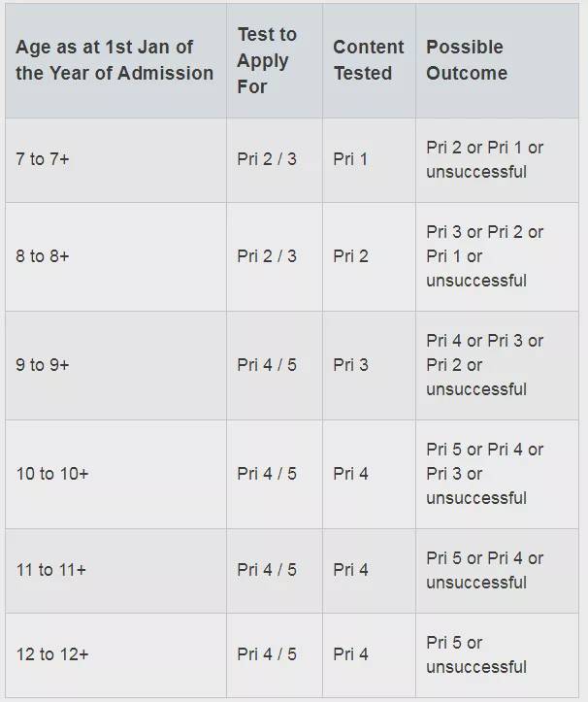Click the 'Content Tested' column header
This screenshot has width=588, height=702.
click(x=369, y=60)
